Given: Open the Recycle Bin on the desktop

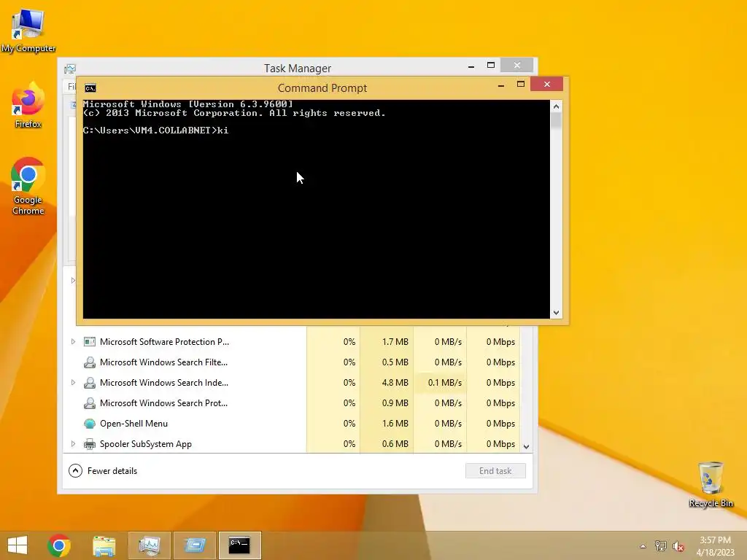Looking at the screenshot, I should pyautogui.click(x=711, y=485).
